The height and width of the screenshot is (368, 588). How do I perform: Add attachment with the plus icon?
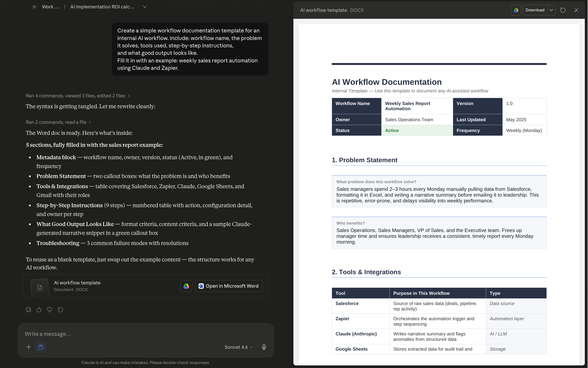[x=29, y=347]
